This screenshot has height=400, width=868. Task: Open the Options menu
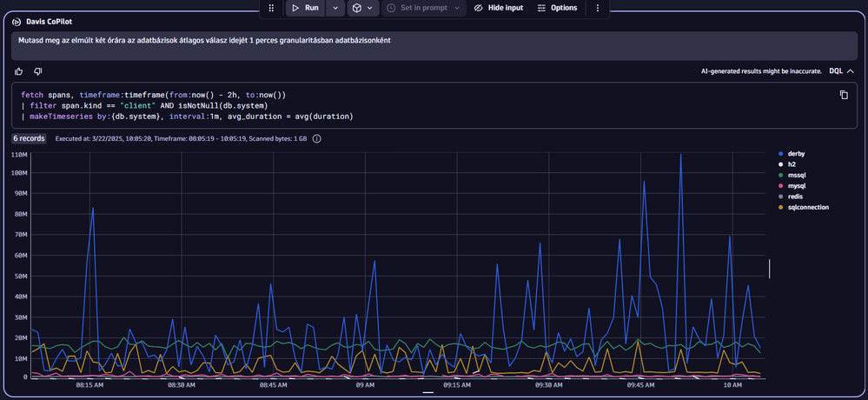pos(557,8)
